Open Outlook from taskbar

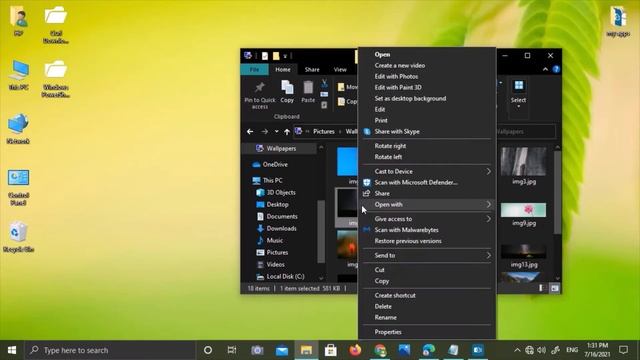478,350
